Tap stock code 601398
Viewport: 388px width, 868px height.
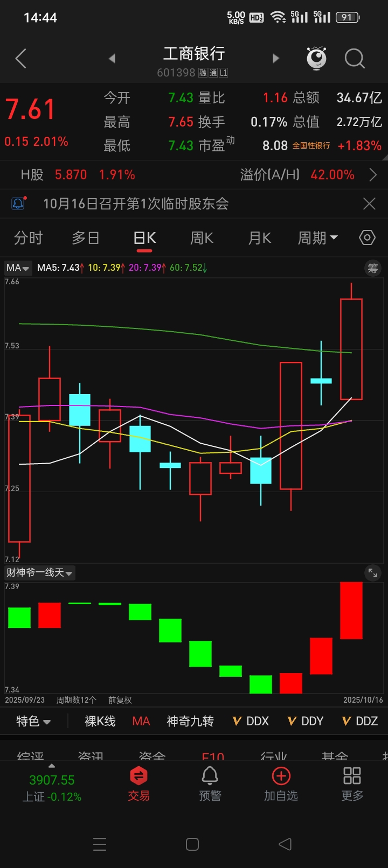click(176, 73)
